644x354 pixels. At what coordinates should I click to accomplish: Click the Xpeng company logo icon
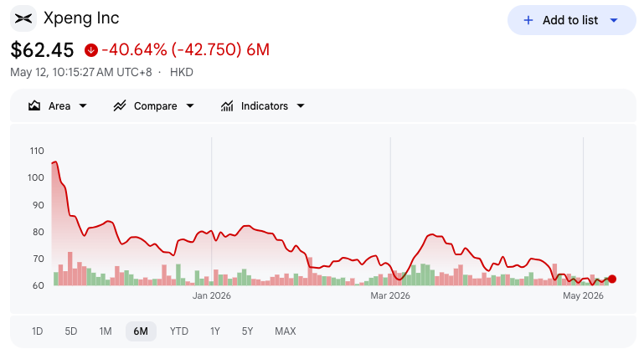tap(23, 18)
